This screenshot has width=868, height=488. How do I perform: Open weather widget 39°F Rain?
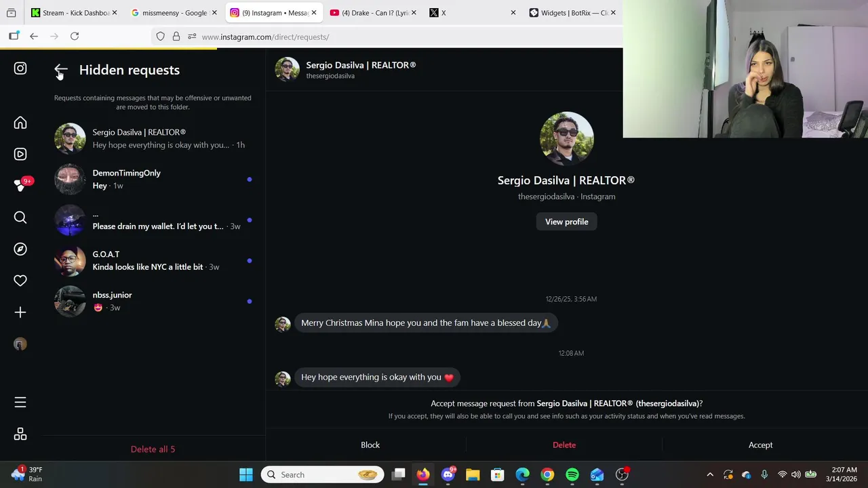pyautogui.click(x=27, y=474)
